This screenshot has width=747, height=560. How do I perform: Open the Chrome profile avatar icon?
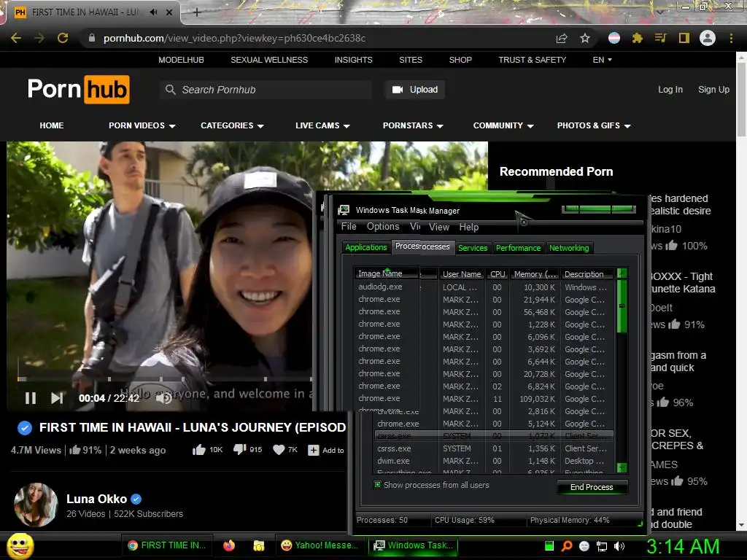(x=708, y=38)
